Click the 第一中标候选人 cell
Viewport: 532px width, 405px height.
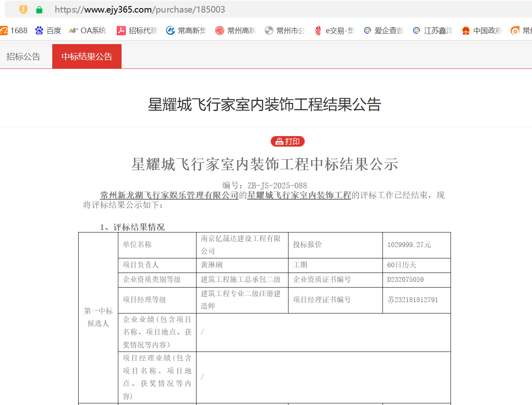(98, 318)
